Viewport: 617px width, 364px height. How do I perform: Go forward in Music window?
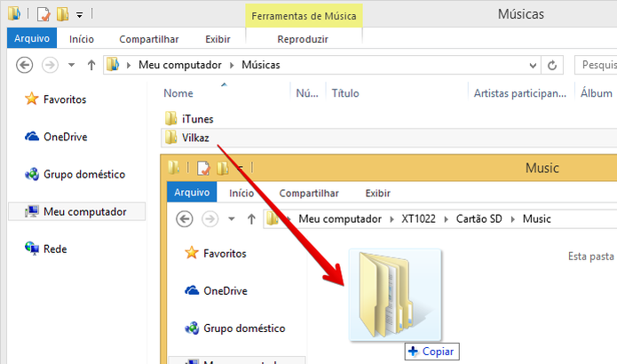210,218
